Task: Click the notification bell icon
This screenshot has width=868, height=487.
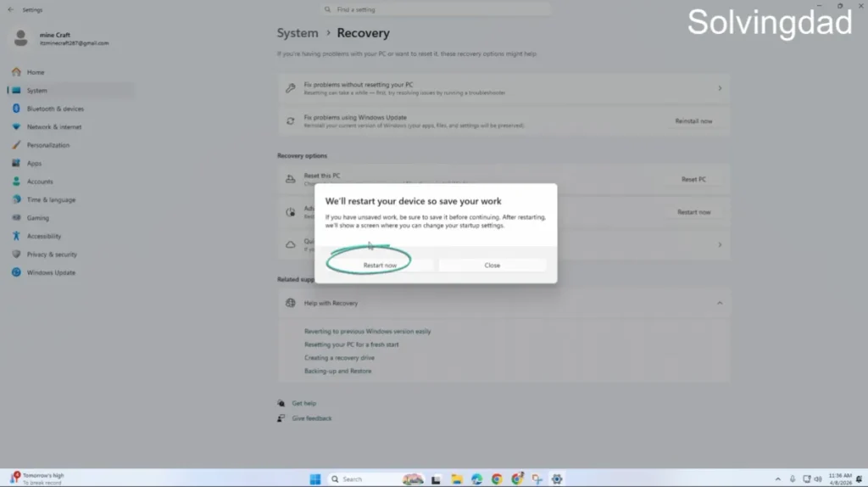Action: pos(860,479)
